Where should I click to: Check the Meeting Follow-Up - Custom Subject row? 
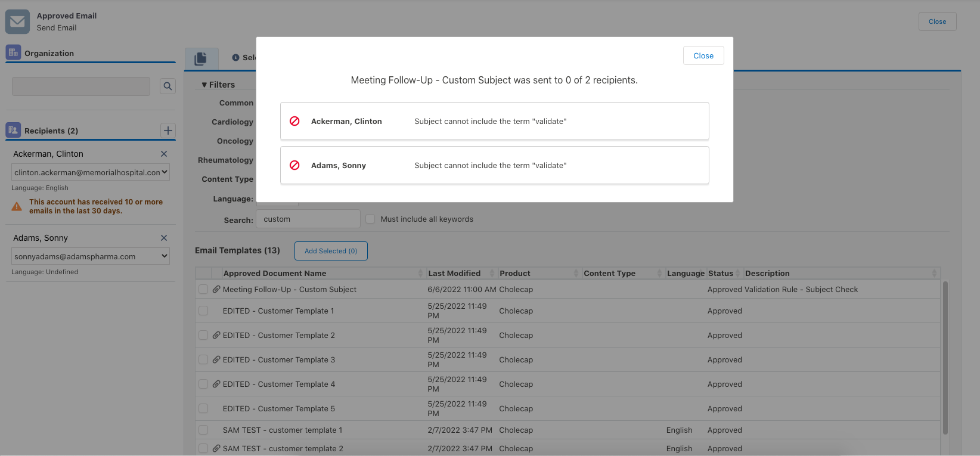pyautogui.click(x=203, y=289)
